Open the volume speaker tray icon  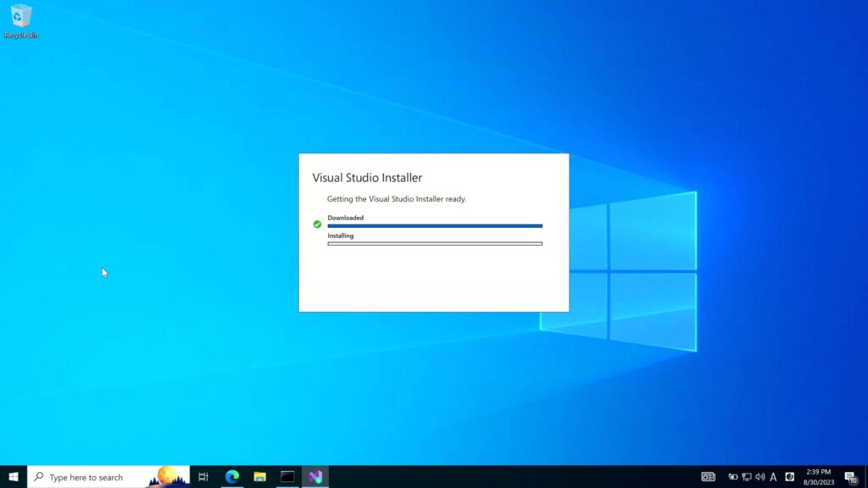pyautogui.click(x=760, y=477)
